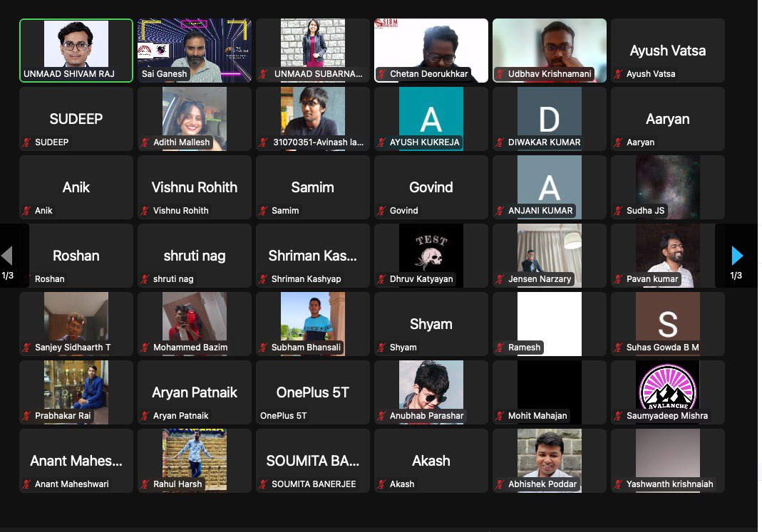Select Anant Maheshwari participant tile

point(76,461)
